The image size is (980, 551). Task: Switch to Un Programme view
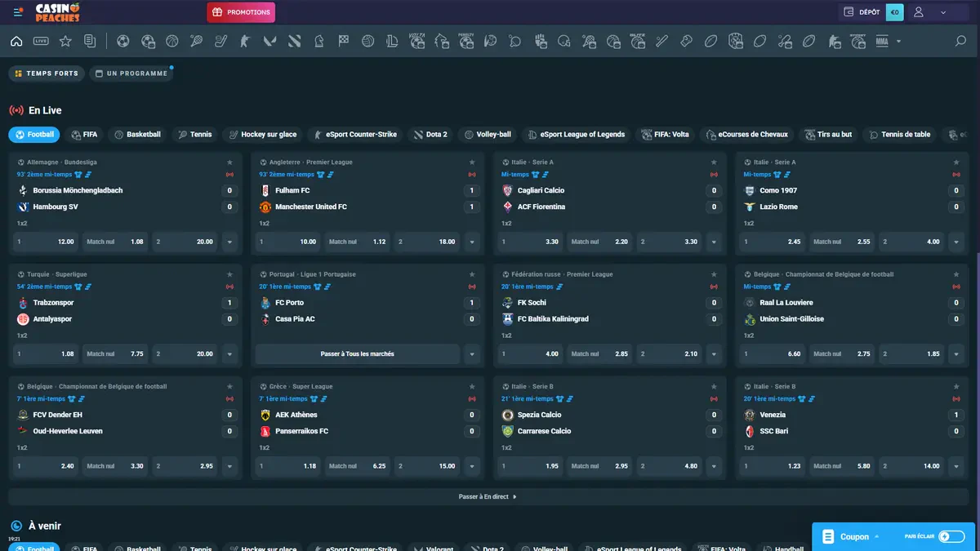131,73
